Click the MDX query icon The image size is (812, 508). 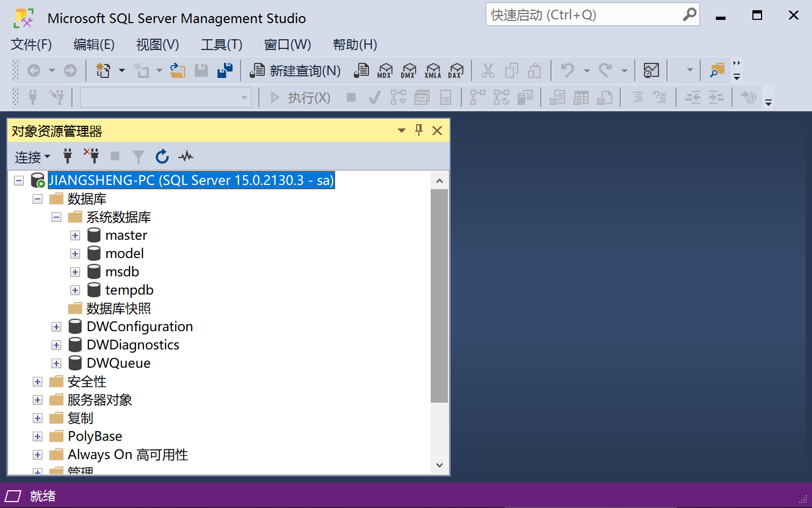(x=385, y=70)
